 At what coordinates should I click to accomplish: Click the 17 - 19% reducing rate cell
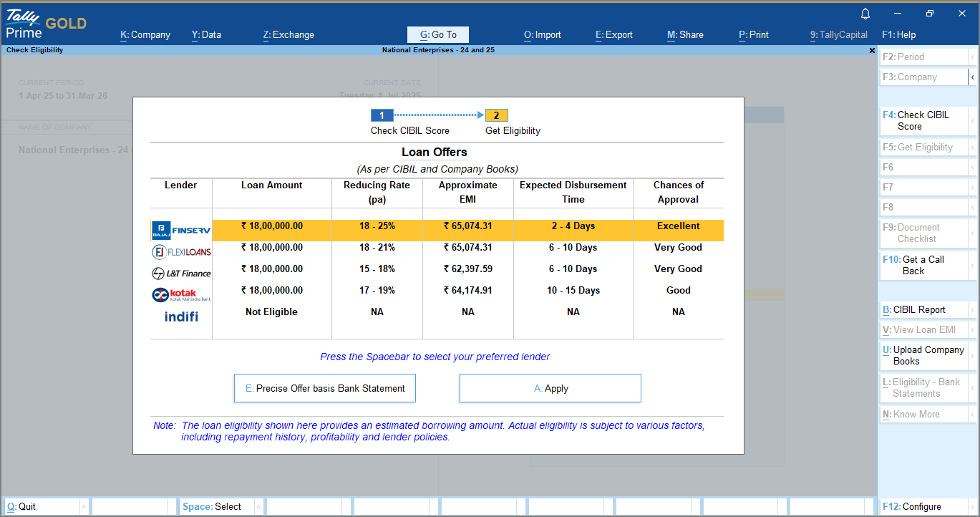[377, 290]
